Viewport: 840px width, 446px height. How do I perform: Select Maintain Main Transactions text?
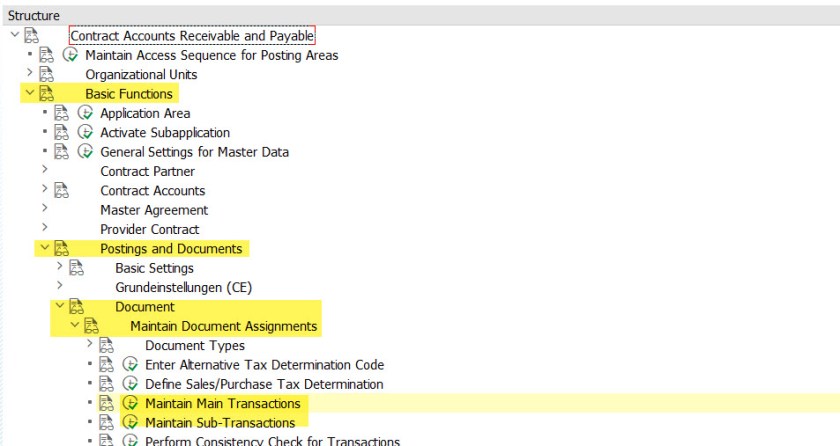223,403
